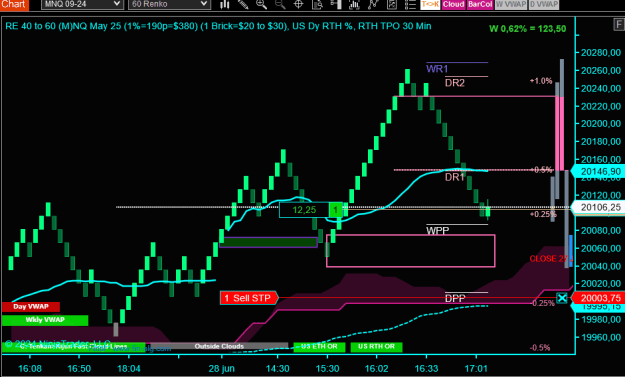Image resolution: width=625 pixels, height=377 pixels.
Task: Toggle the W VWAP button
Action: 511,4
